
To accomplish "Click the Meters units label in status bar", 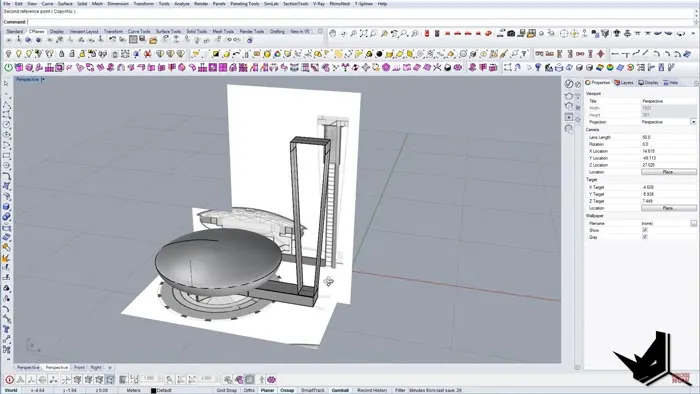I will coord(133,390).
